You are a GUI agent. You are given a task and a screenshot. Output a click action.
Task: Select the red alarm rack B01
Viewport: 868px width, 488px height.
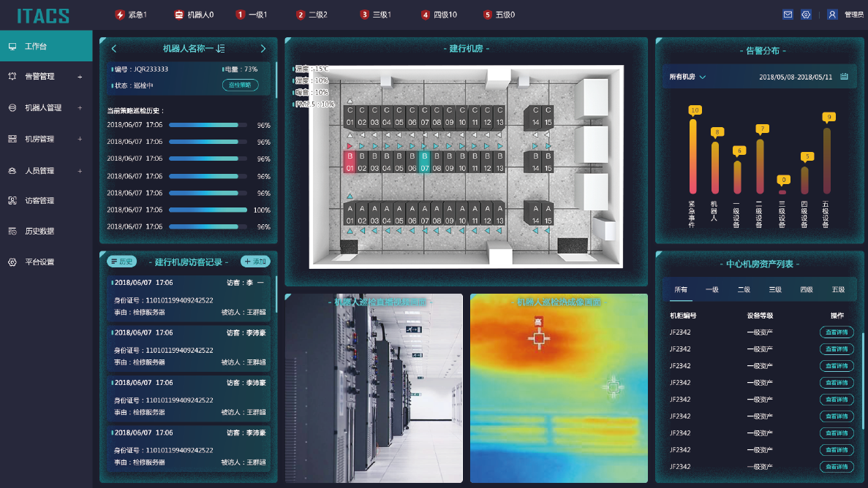pyautogui.click(x=350, y=162)
